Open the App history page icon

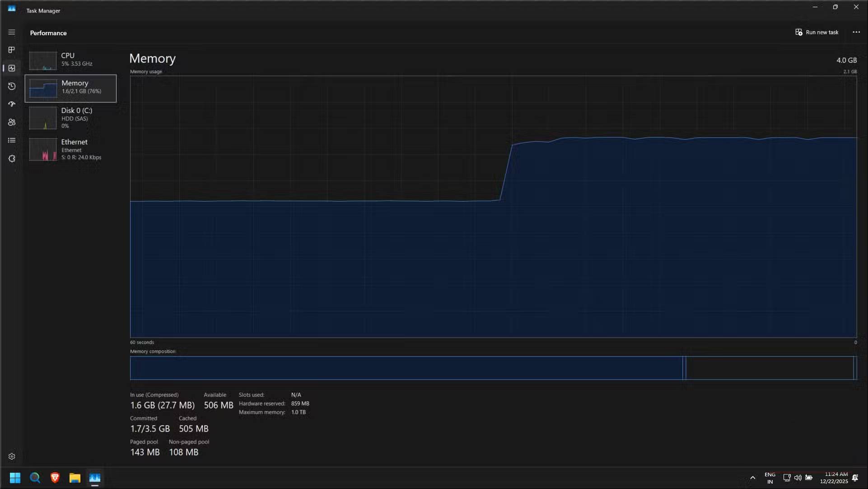pyautogui.click(x=12, y=86)
